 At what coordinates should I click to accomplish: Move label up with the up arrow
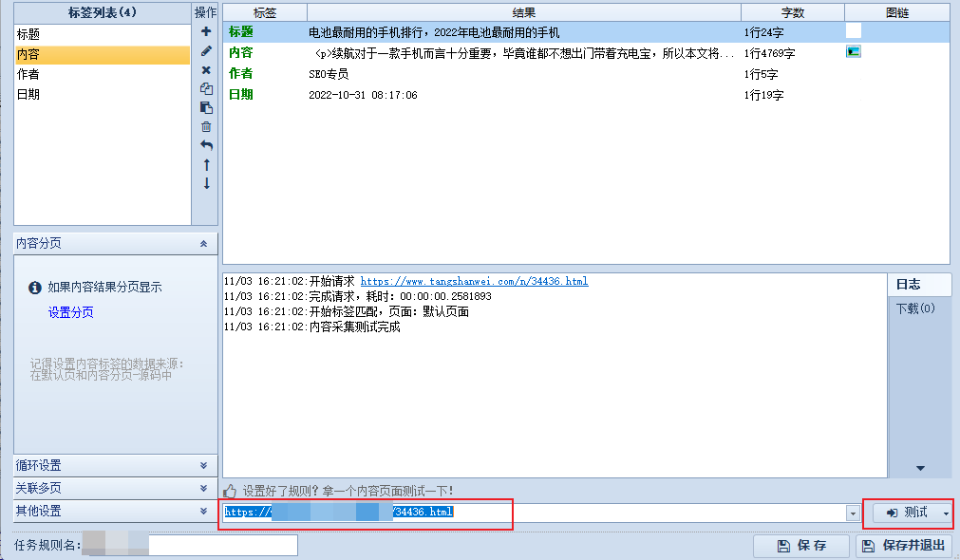[x=206, y=164]
